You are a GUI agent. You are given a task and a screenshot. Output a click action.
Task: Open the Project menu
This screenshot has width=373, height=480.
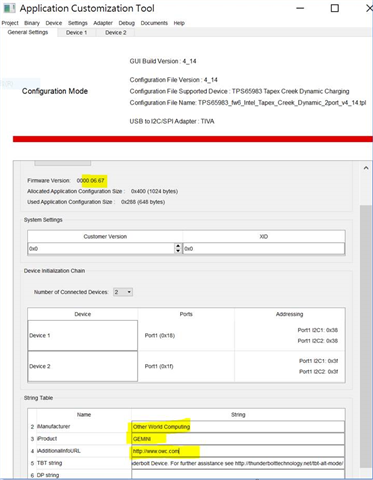tap(10, 23)
